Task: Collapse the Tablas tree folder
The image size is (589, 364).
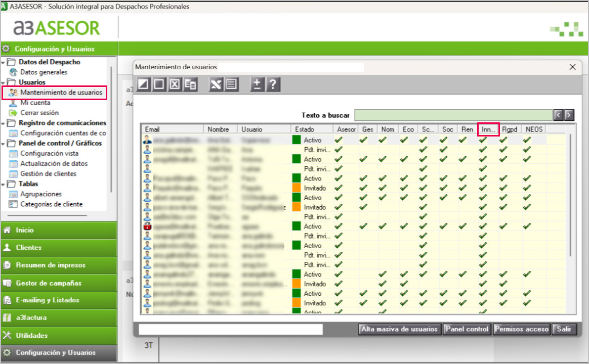Action: coord(4,184)
